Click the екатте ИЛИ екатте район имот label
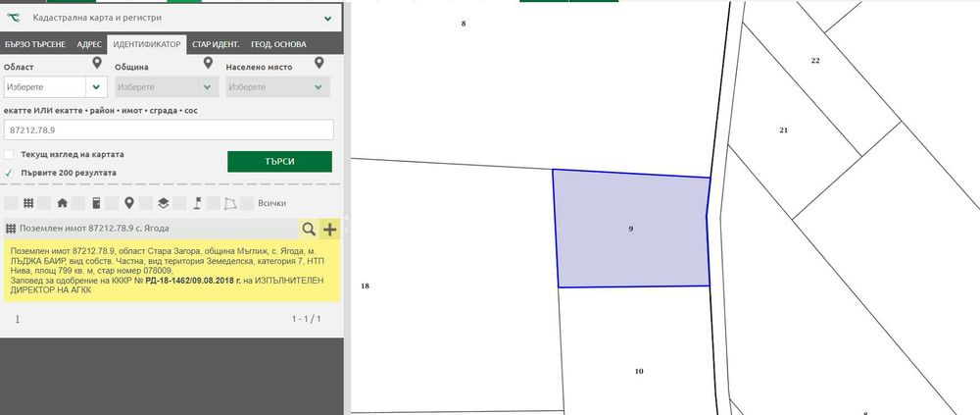980x415 pixels. (x=101, y=111)
